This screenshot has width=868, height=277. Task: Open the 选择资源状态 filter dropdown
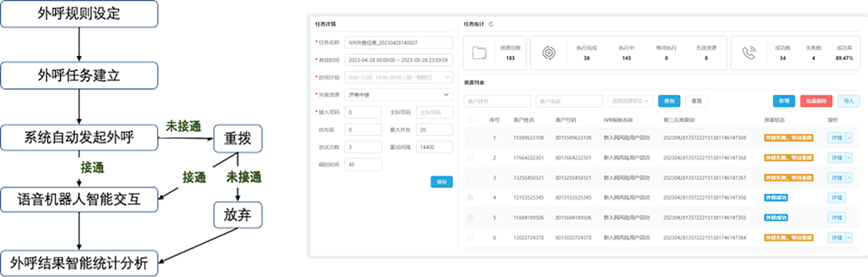pos(630,101)
